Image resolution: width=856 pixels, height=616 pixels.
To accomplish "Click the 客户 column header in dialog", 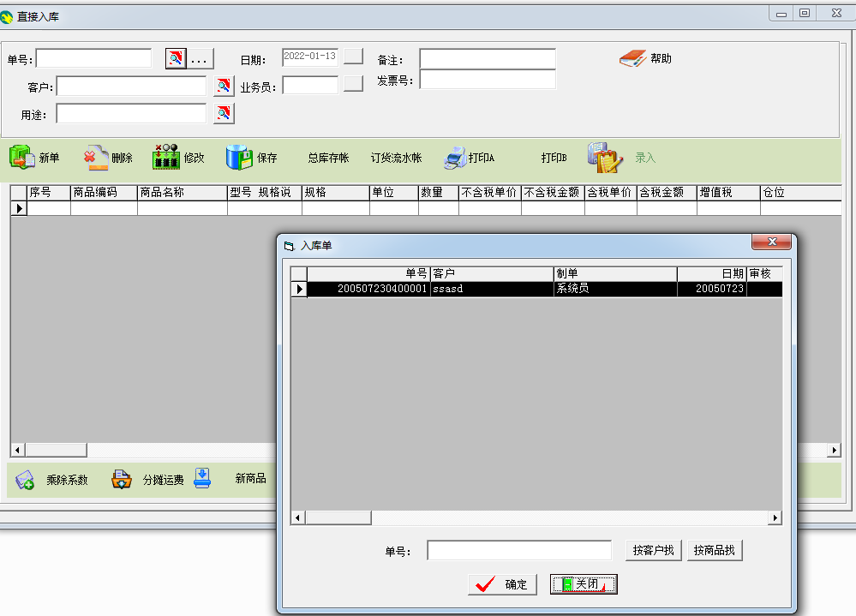I will (492, 274).
